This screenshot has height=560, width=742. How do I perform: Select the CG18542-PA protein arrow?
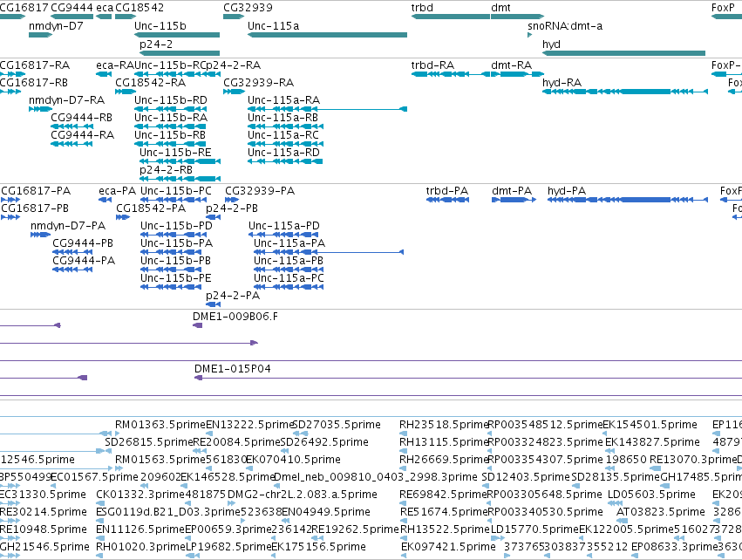(x=123, y=217)
